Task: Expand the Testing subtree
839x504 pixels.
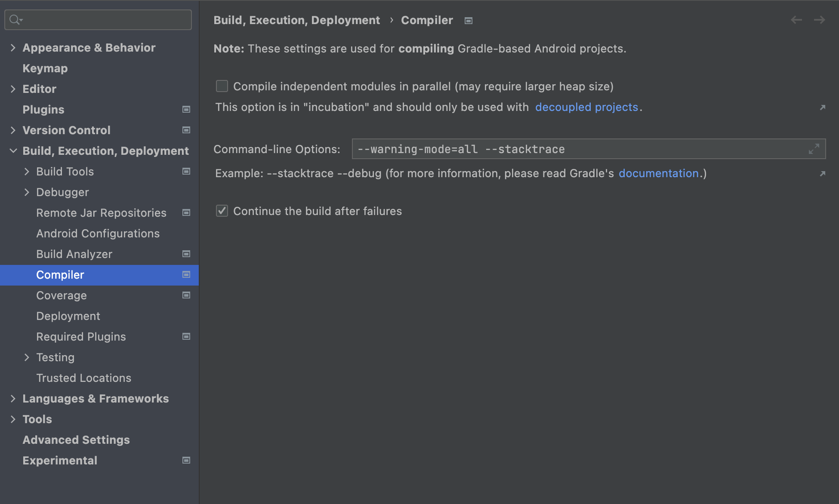Action: pos(27,357)
